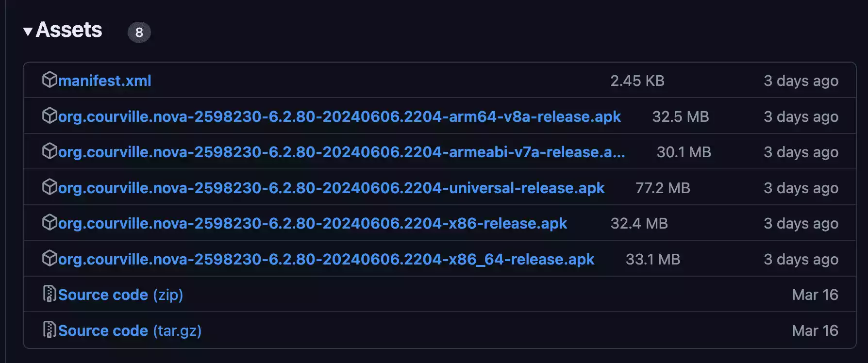Click the package icon beside manifest.xml
The image size is (868, 363).
(50, 80)
